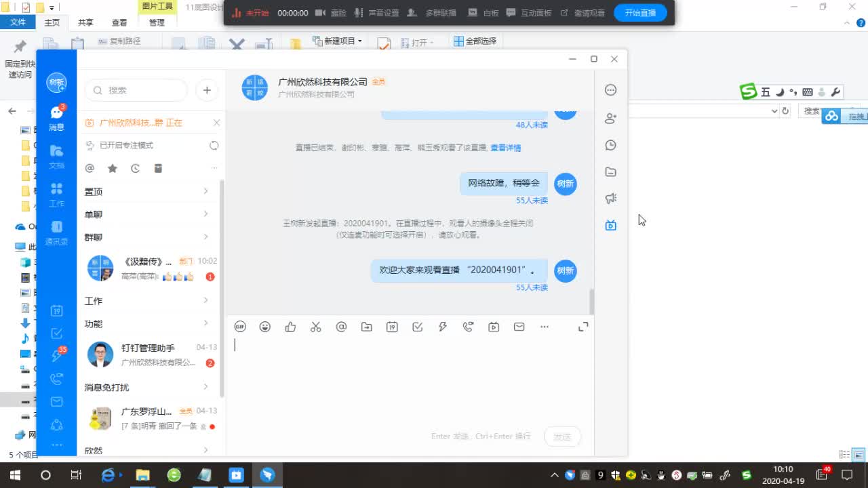Click the plus button to start new chat
Screen dimensions: 868x488
coord(207,89)
